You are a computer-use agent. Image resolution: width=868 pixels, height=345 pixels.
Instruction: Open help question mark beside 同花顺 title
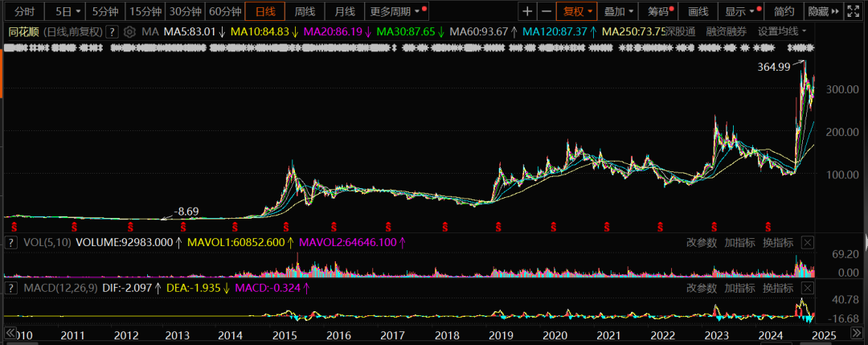113,31
